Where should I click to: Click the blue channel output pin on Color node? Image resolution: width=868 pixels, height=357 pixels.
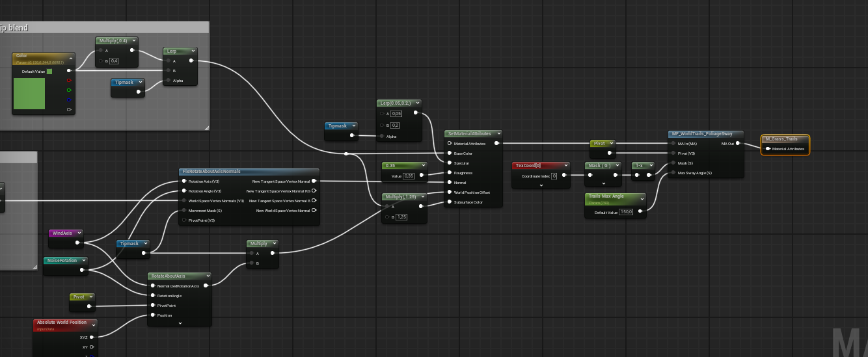[69, 100]
